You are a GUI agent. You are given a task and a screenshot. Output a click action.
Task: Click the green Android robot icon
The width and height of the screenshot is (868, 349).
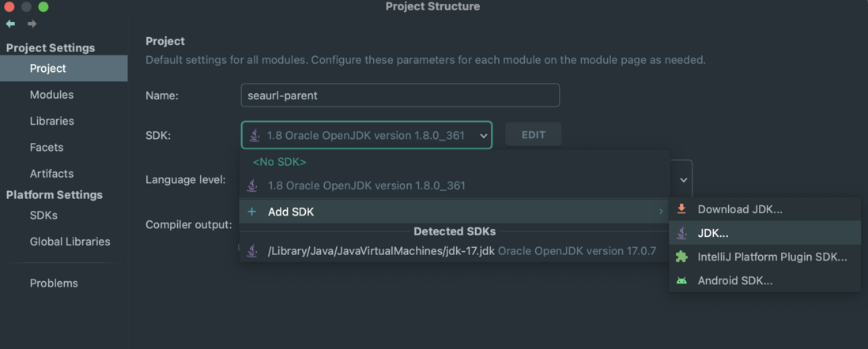click(x=682, y=280)
